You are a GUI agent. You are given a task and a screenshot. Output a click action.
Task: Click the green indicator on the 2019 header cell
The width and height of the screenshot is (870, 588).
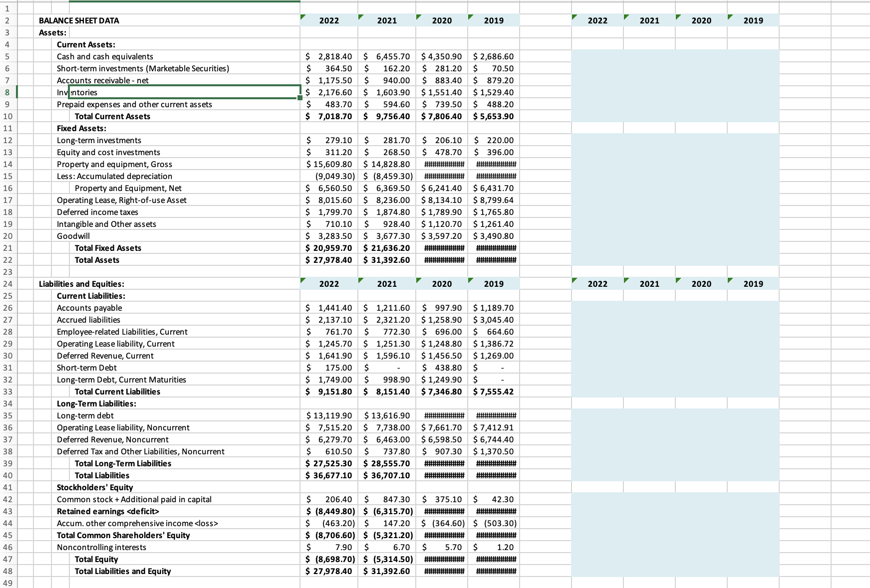click(x=469, y=17)
